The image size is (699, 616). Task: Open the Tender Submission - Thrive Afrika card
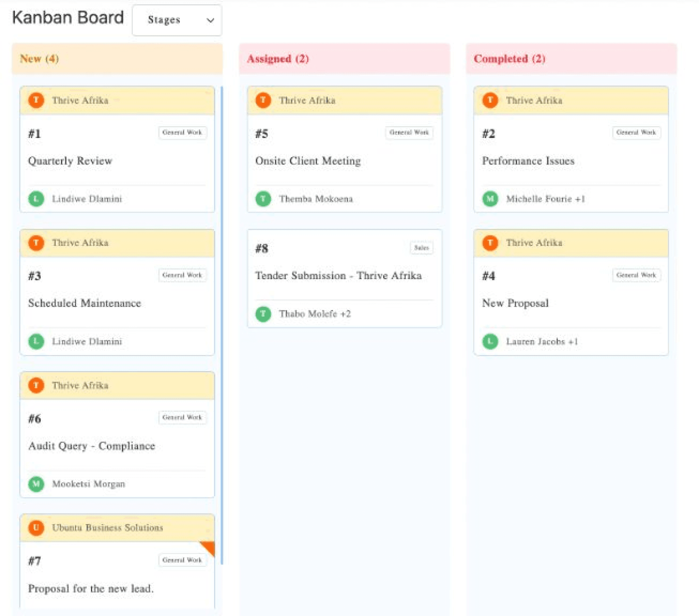point(338,275)
